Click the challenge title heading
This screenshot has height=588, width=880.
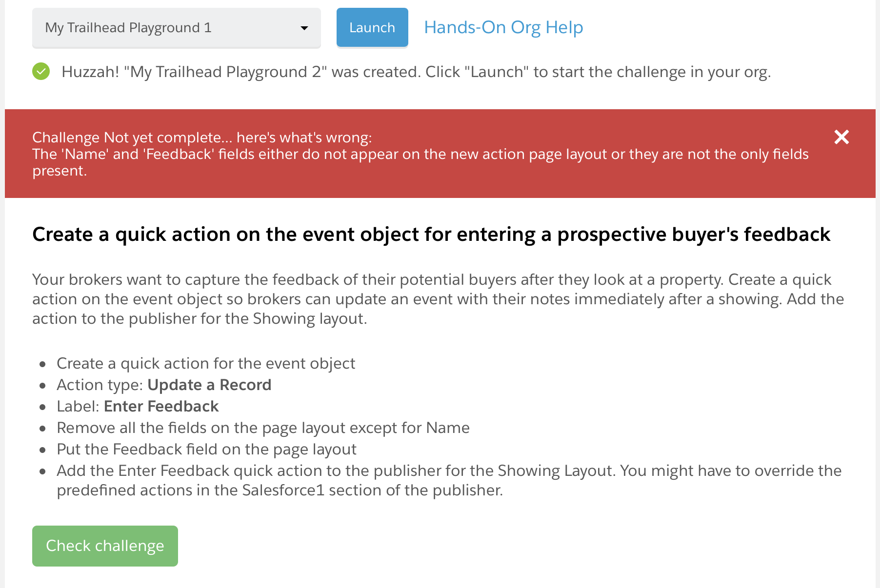tap(431, 235)
